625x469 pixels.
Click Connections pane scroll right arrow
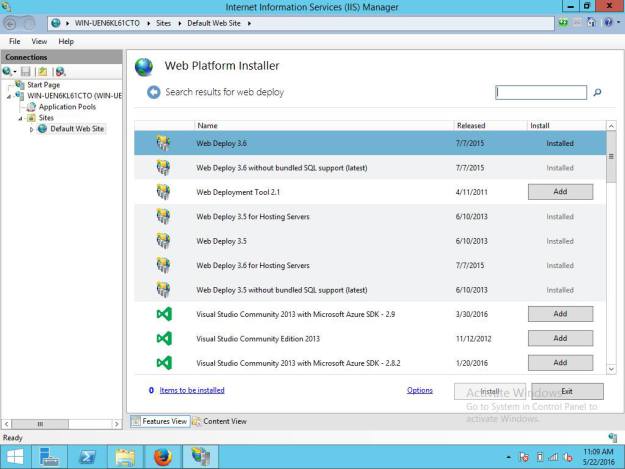pyautogui.click(x=116, y=424)
